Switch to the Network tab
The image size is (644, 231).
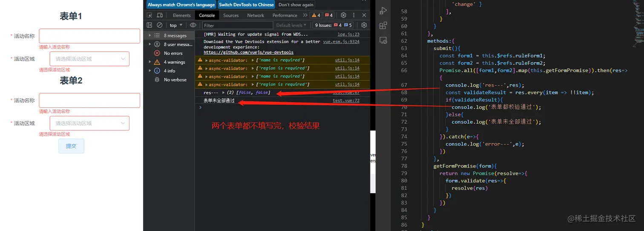(256, 15)
